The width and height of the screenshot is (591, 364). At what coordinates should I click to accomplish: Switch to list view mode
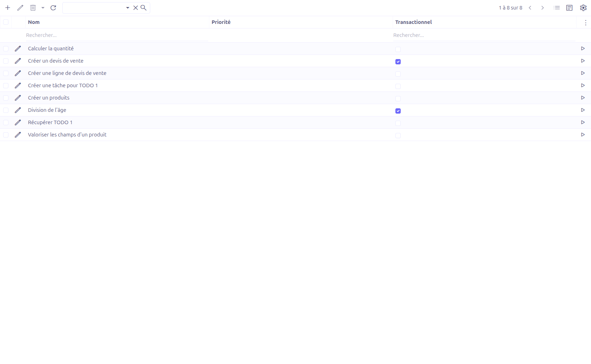[557, 7]
